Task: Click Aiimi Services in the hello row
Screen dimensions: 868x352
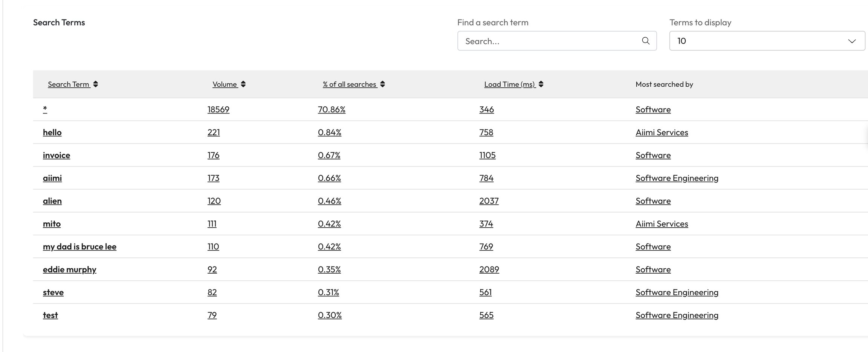Action: point(662,132)
